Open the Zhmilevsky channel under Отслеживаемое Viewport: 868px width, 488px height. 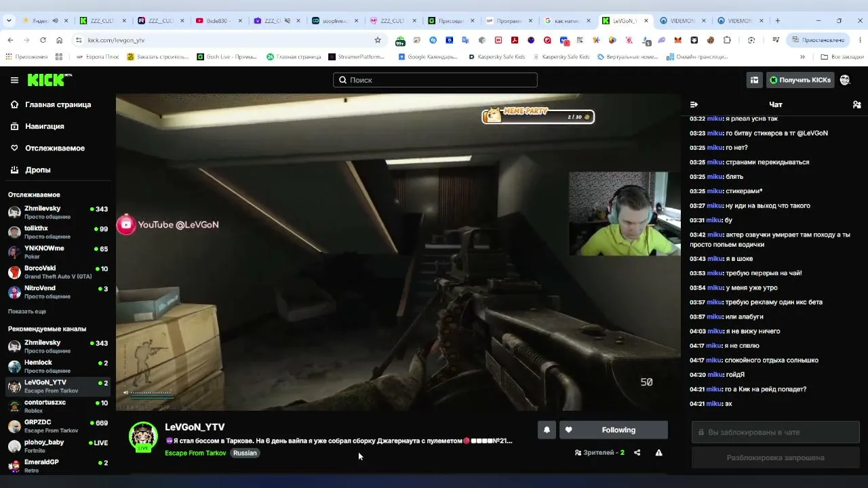coord(58,212)
